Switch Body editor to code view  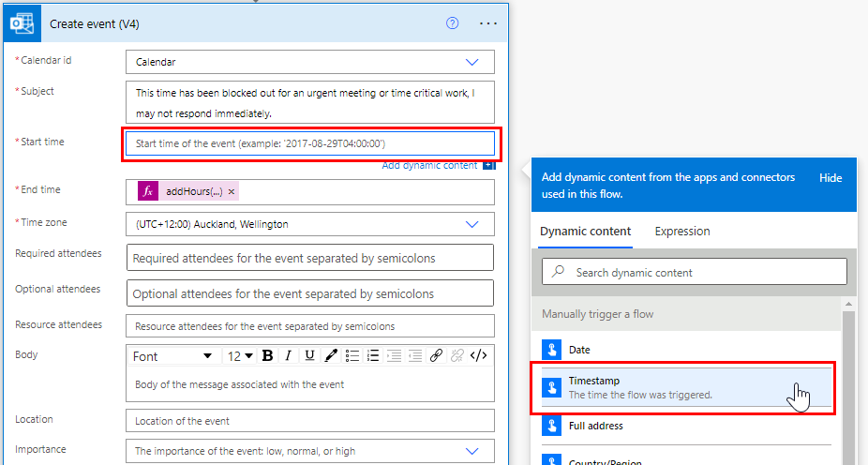tap(478, 355)
